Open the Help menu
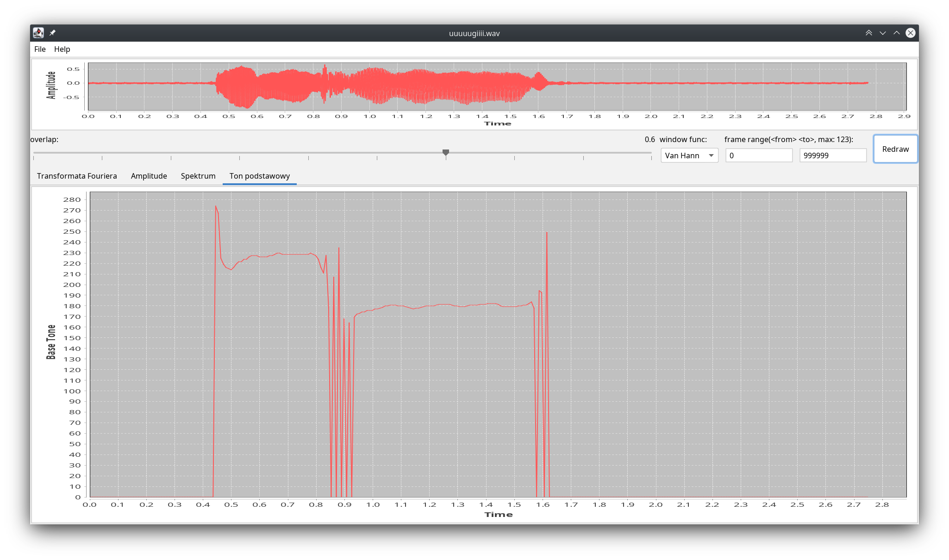This screenshot has width=949, height=560. (62, 49)
